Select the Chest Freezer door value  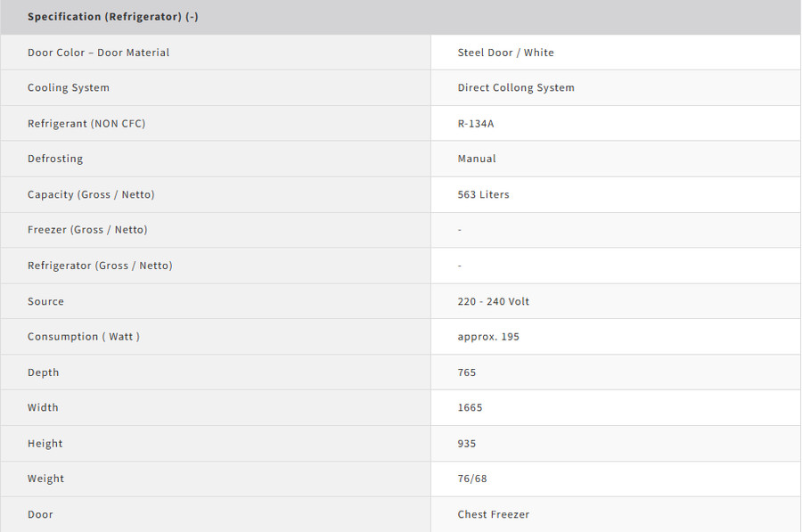493,515
